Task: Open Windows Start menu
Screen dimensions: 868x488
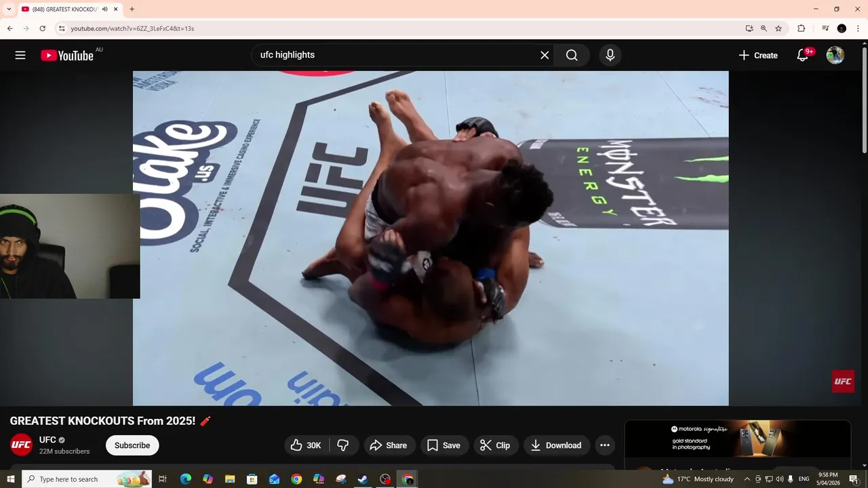Action: point(10,479)
